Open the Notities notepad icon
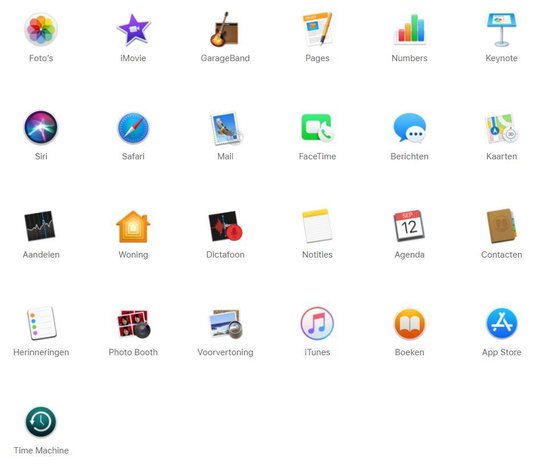 pos(317,226)
